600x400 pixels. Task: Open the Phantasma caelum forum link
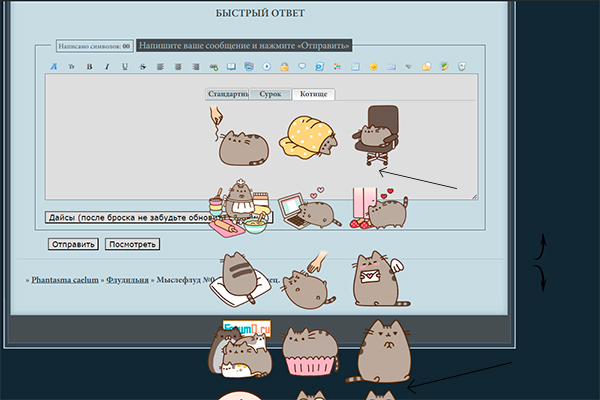(x=65, y=280)
